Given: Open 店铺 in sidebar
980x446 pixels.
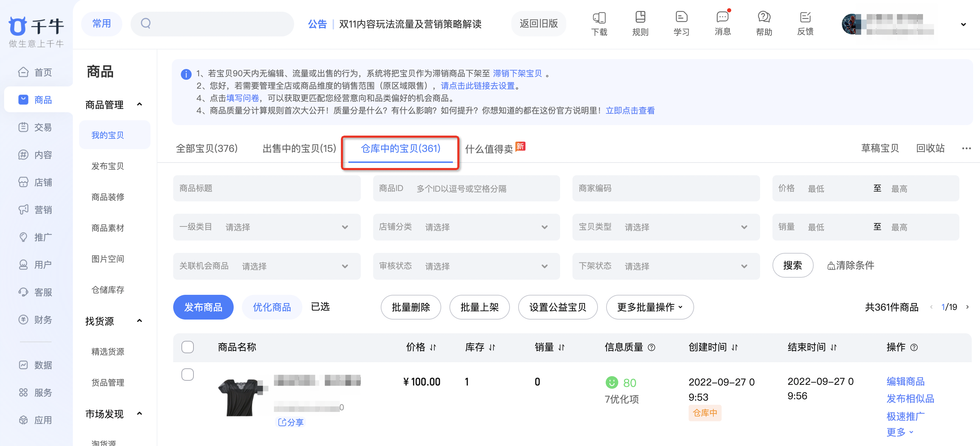Looking at the screenshot, I should tap(35, 182).
